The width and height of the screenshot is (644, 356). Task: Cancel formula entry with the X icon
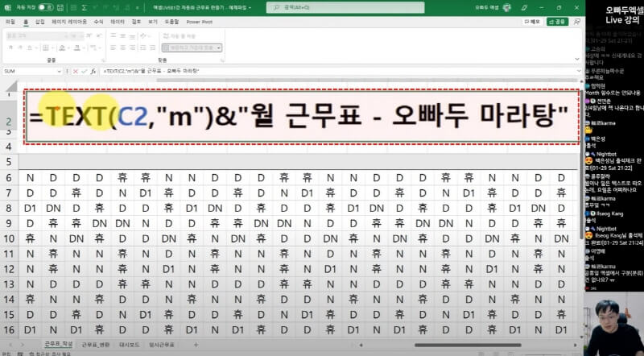pos(76,71)
